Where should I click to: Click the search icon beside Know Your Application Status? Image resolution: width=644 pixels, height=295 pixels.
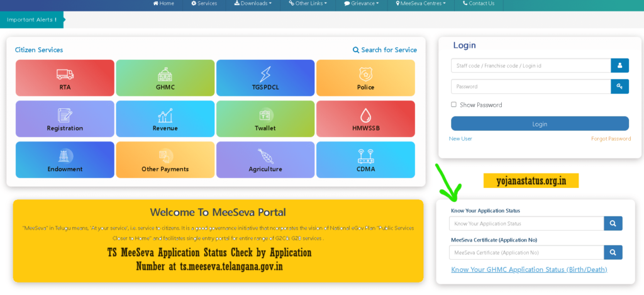[613, 223]
